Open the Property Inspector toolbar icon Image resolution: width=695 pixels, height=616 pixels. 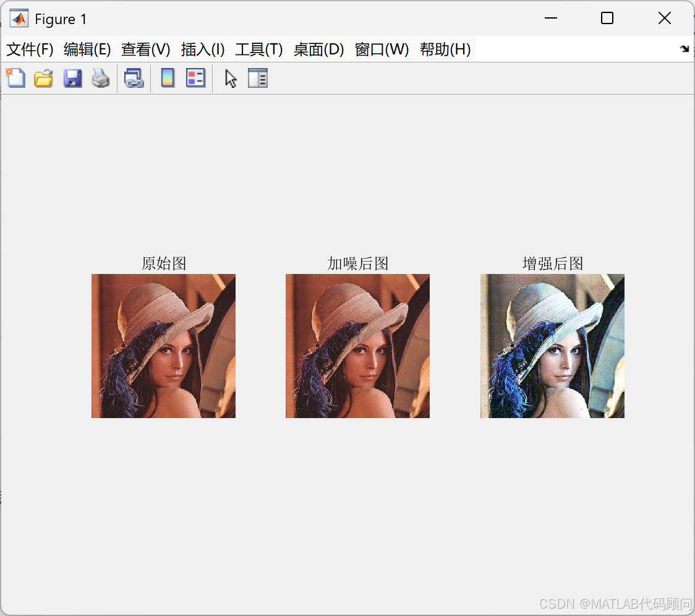257,78
